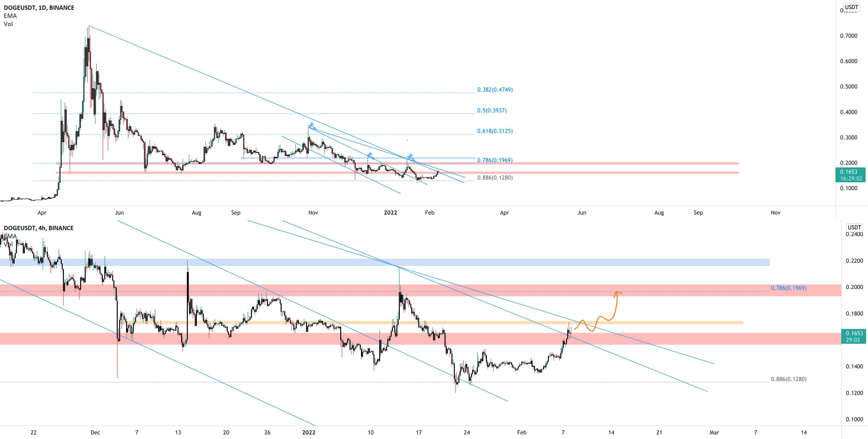Click the 26 label on 4h time axis
This screenshot has width=868, height=439.
pos(267,433)
